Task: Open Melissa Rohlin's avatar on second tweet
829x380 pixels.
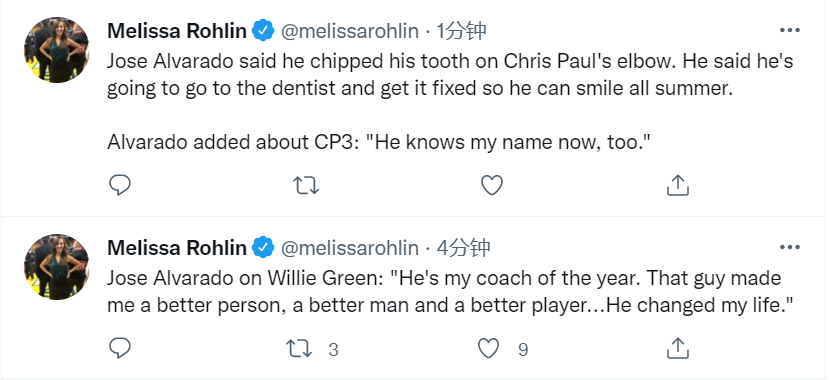Action: click(57, 267)
